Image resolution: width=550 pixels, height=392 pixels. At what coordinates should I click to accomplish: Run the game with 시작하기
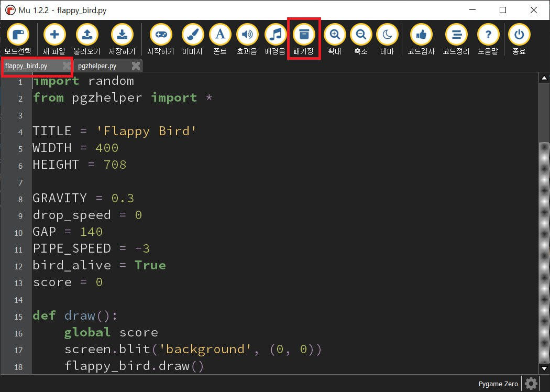[161, 35]
